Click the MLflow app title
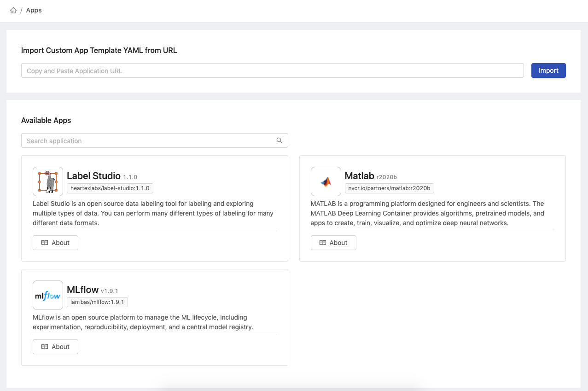Screen dimensions: 588x391 [82, 290]
